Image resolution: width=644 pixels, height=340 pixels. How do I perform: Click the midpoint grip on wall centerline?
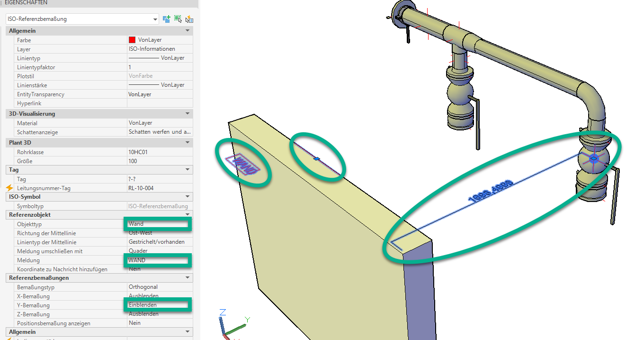(317, 159)
